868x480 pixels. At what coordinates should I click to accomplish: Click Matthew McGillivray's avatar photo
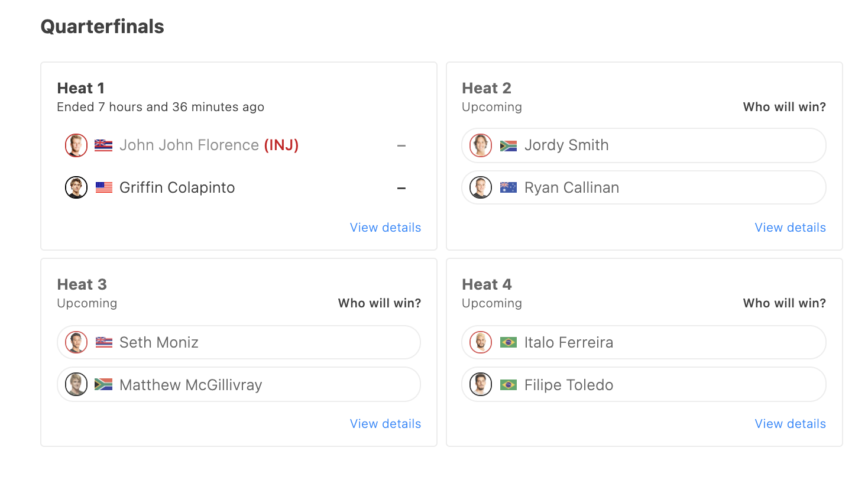click(x=76, y=385)
